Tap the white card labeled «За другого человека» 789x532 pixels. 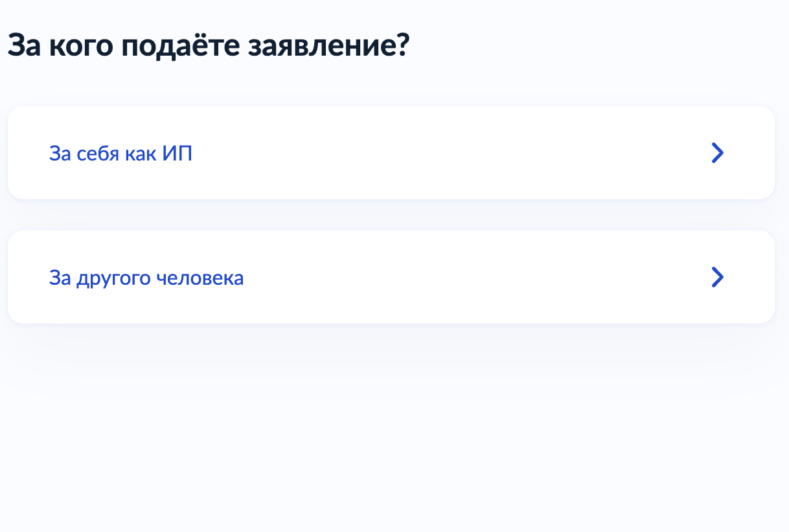pos(391,277)
